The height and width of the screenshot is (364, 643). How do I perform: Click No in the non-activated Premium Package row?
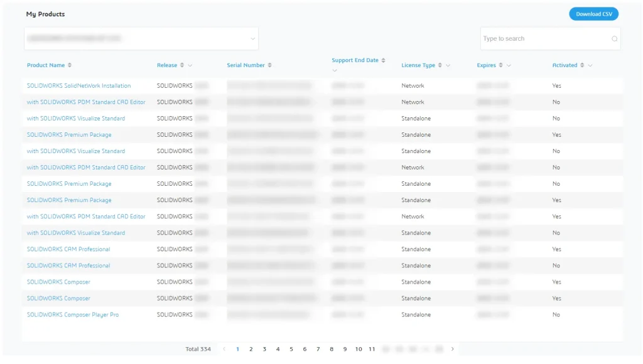(x=556, y=184)
